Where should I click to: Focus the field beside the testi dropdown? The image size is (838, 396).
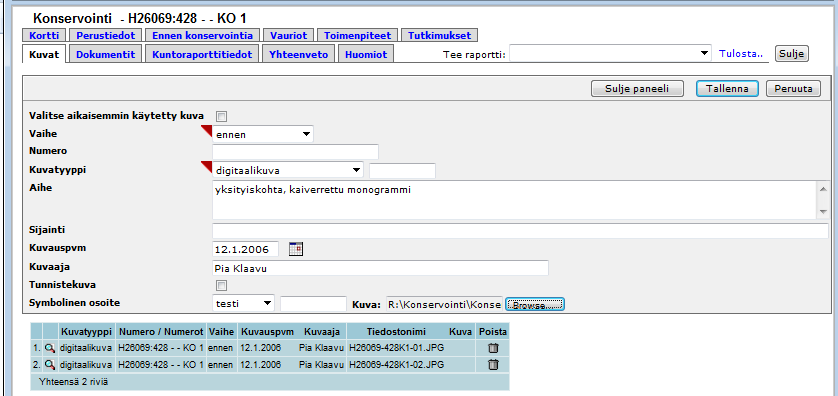[x=314, y=304]
